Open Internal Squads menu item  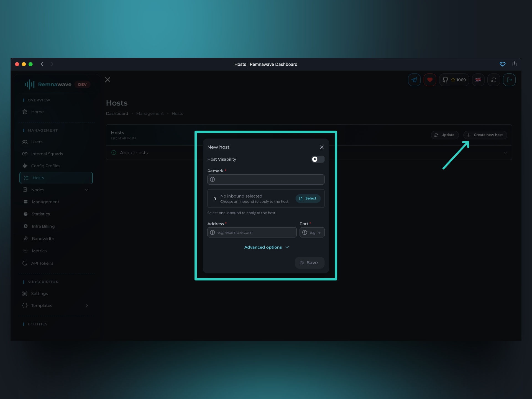tap(47, 154)
